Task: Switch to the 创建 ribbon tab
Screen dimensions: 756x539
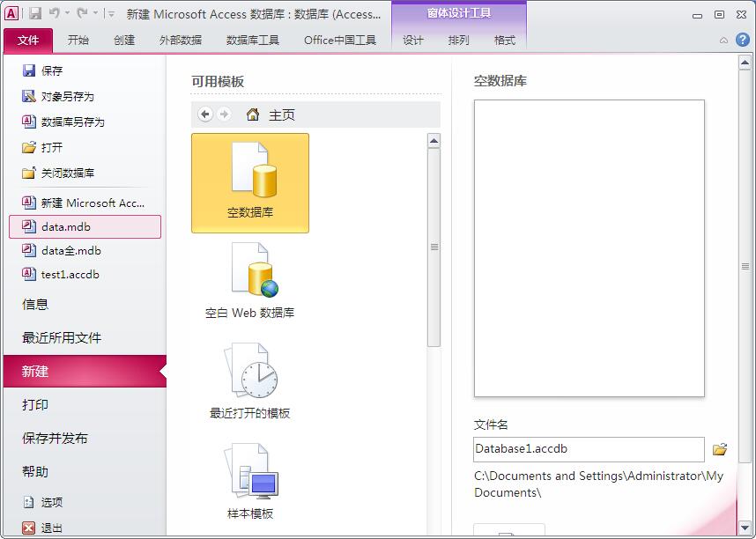Action: point(124,40)
